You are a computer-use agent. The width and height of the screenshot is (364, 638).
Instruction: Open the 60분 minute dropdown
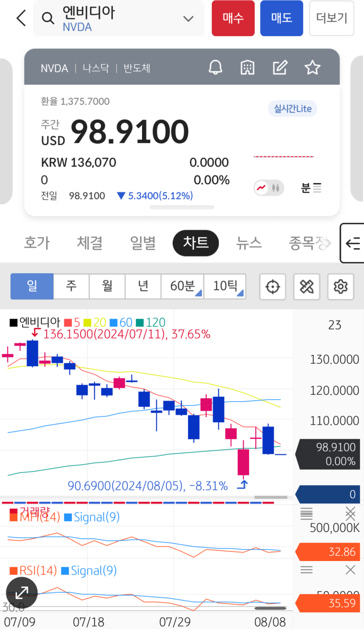(x=182, y=286)
